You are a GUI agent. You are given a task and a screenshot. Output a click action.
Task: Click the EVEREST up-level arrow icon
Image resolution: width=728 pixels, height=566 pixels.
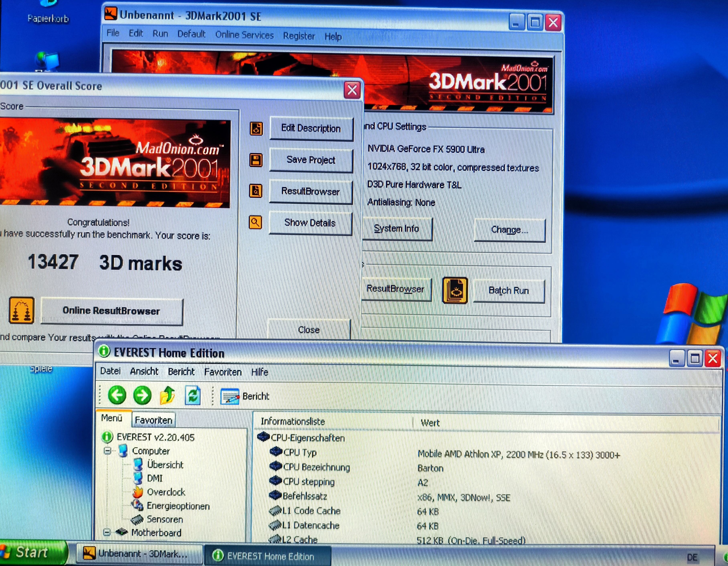[168, 395]
